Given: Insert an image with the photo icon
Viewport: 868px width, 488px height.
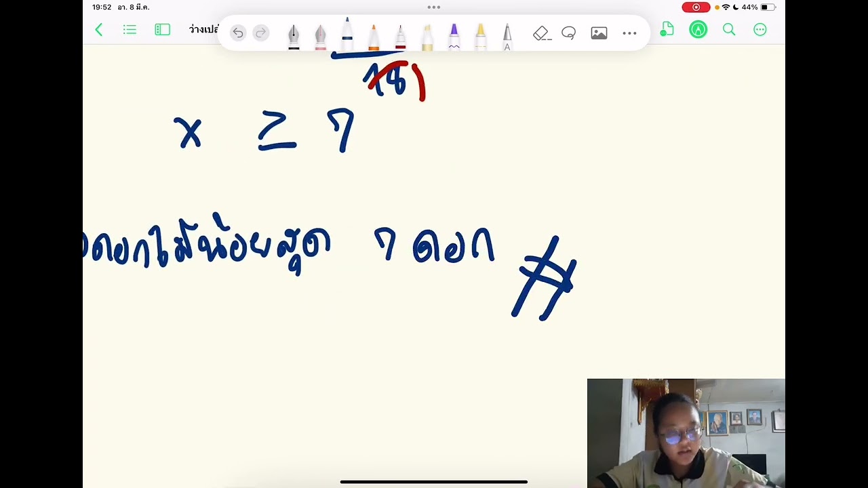Looking at the screenshot, I should [599, 33].
